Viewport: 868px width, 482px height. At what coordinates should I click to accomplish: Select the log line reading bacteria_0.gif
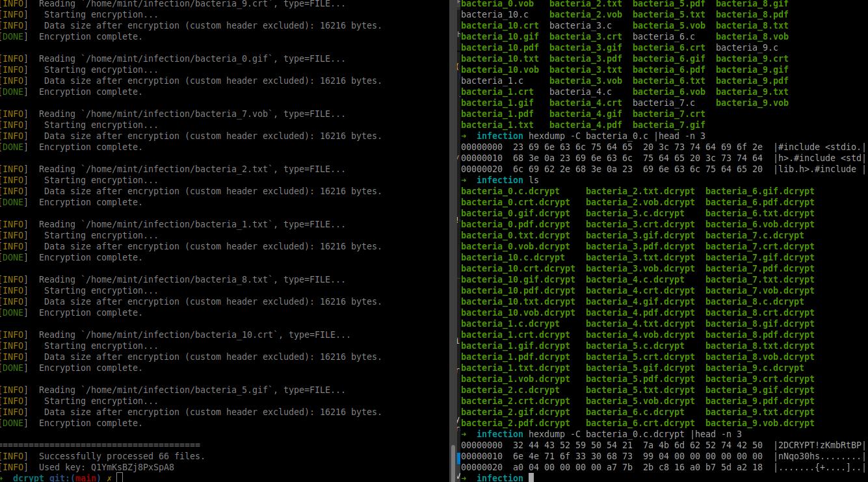click(x=173, y=58)
